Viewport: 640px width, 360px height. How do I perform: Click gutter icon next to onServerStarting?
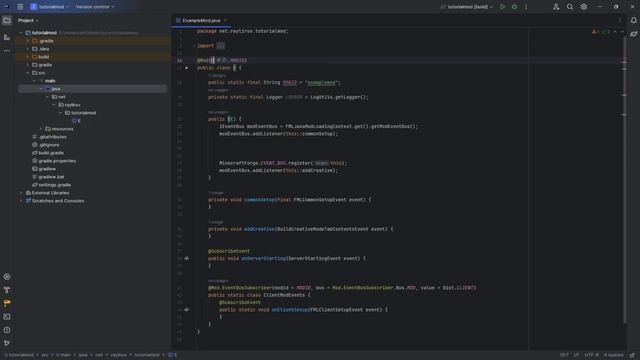coord(187,258)
